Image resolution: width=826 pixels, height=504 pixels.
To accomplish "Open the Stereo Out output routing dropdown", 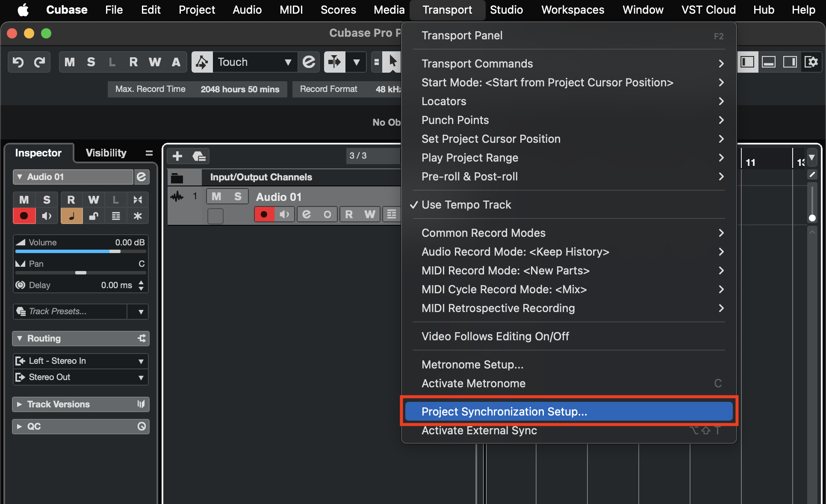I will click(x=141, y=377).
